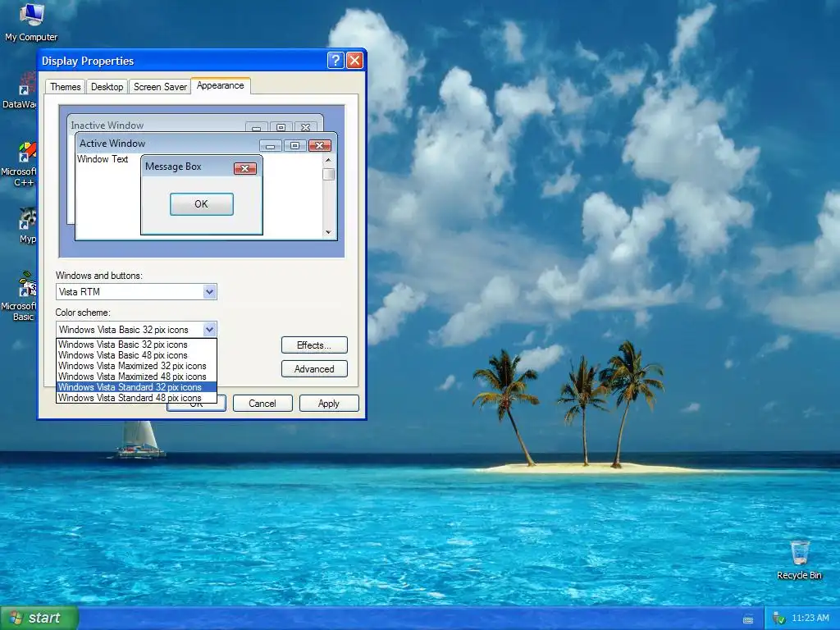Choose Windows Vista Basic 48 pix icons
840x630 pixels.
pos(136,355)
